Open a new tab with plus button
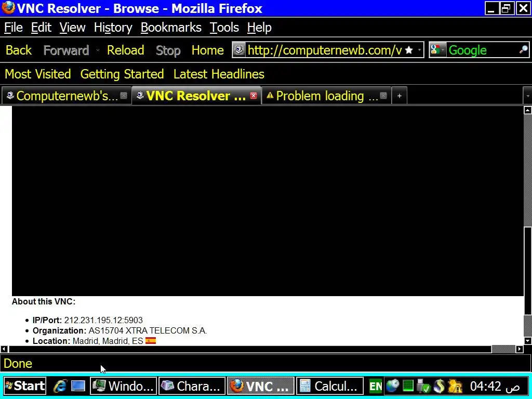The width and height of the screenshot is (532, 399). (400, 96)
